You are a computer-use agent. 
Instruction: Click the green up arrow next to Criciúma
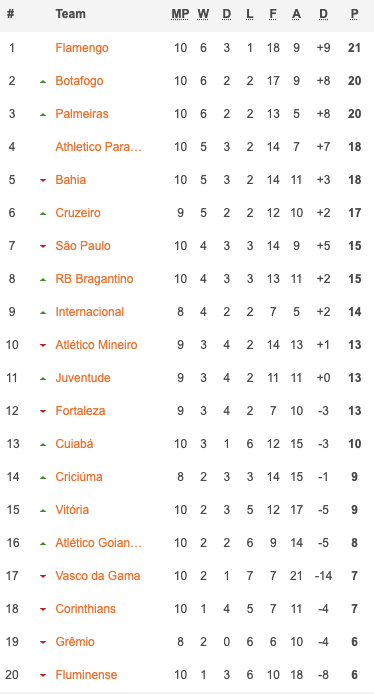(43, 478)
